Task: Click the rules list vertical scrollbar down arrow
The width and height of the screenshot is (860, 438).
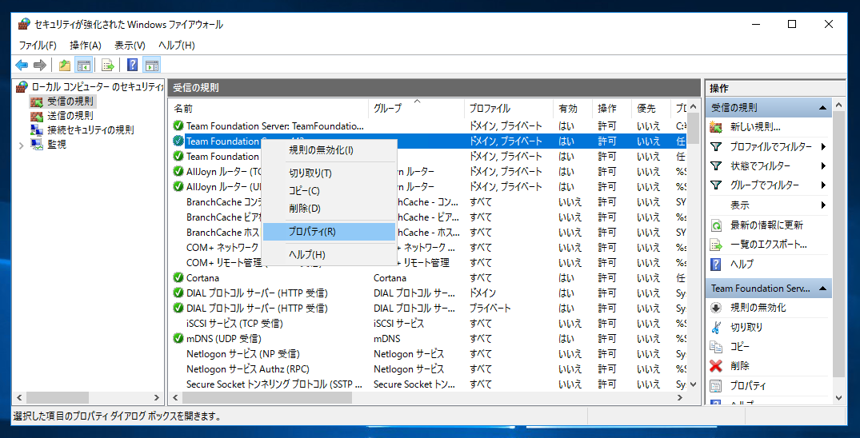Action: (693, 385)
